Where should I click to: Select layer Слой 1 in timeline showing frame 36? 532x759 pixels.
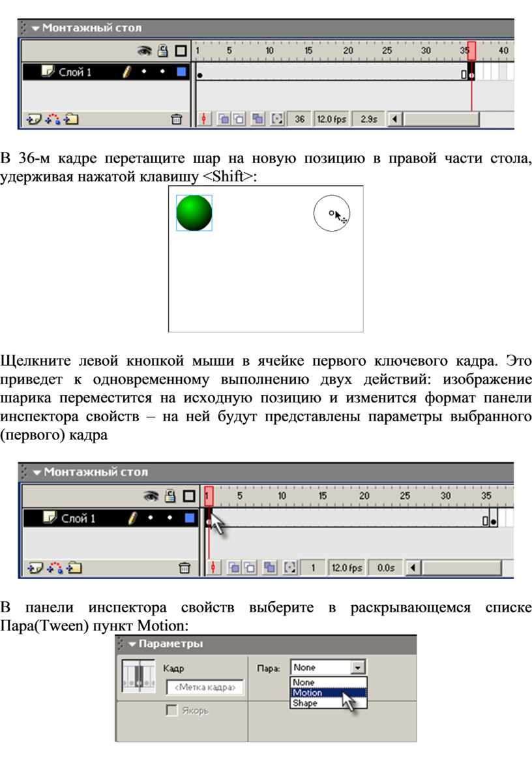pos(75,72)
